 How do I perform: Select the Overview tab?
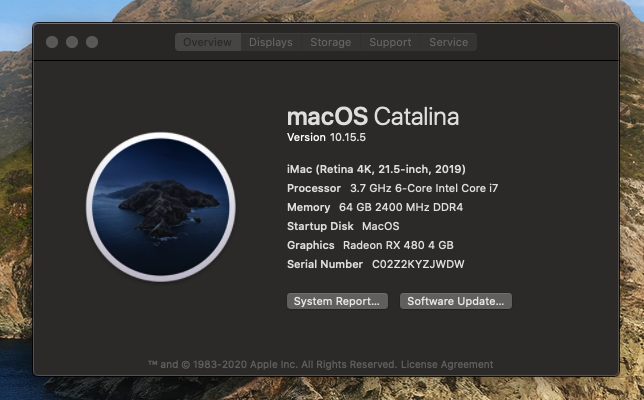(x=208, y=42)
